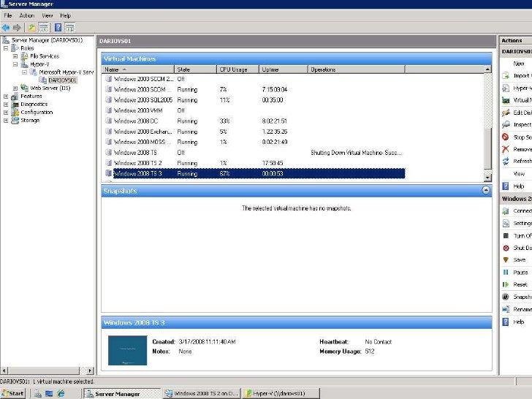Click tree pane scroll right arrow
Image resolution: width=532 pixels, height=399 pixels.
pyautogui.click(x=90, y=370)
